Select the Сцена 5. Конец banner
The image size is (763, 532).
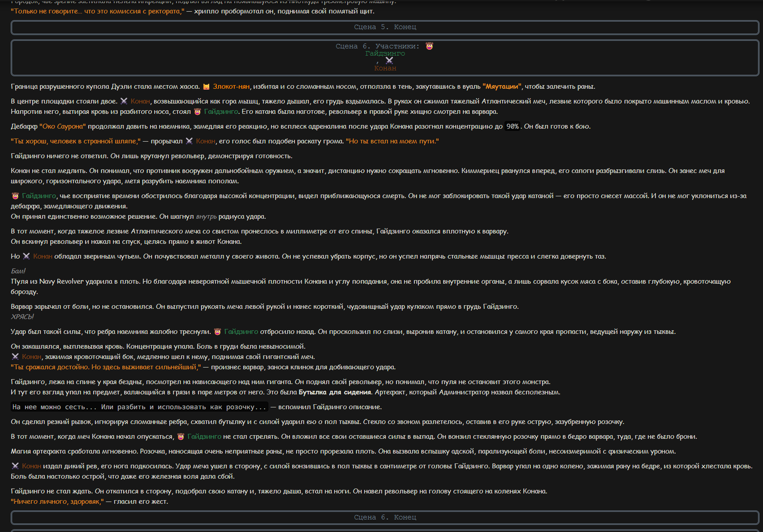click(385, 27)
